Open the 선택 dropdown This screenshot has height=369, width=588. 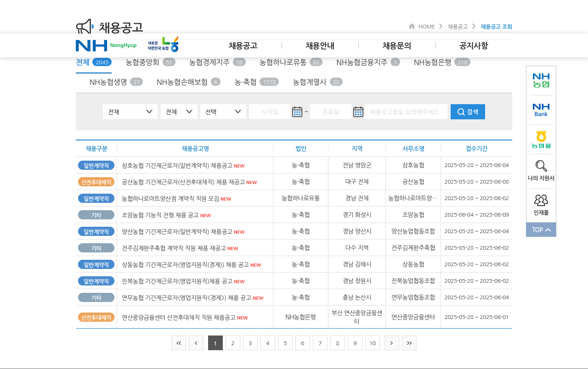click(x=223, y=112)
